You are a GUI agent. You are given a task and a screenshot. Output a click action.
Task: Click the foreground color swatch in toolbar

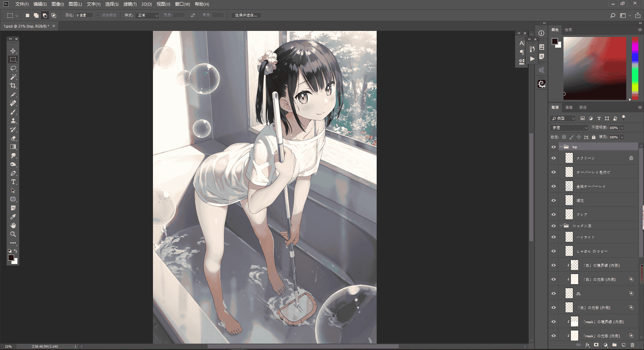11,258
